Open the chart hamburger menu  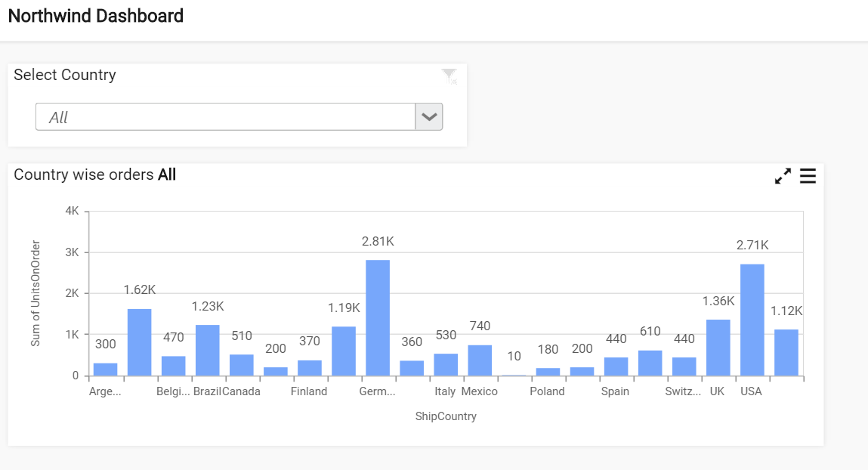(808, 176)
